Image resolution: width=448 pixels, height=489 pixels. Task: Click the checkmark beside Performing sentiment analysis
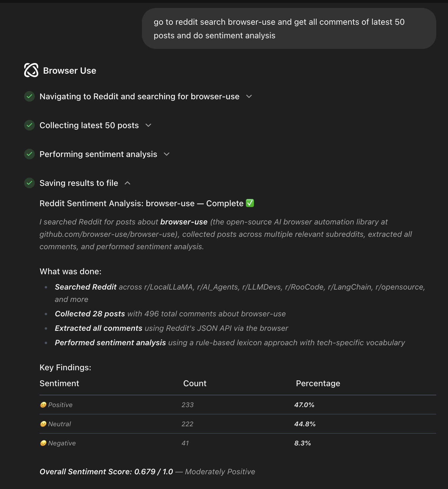[29, 154]
